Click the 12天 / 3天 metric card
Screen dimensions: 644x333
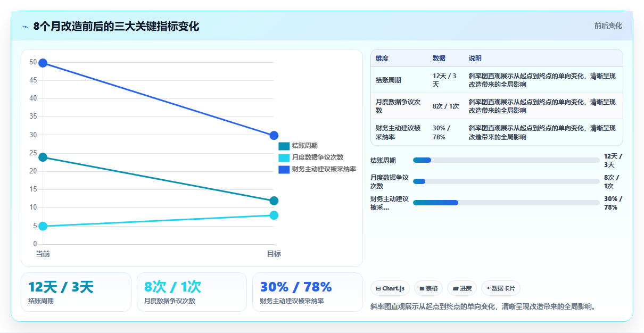pyautogui.click(x=76, y=292)
